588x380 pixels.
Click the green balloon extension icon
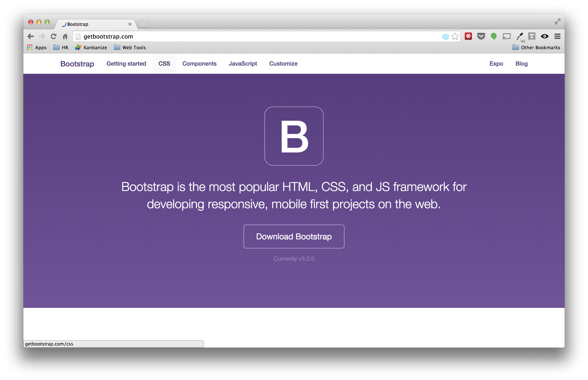click(493, 36)
